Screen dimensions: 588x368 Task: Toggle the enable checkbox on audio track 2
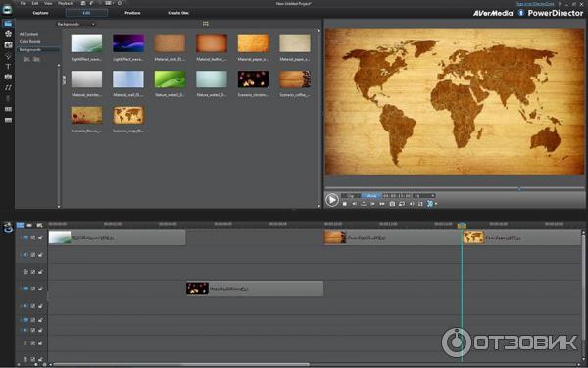tap(33, 306)
